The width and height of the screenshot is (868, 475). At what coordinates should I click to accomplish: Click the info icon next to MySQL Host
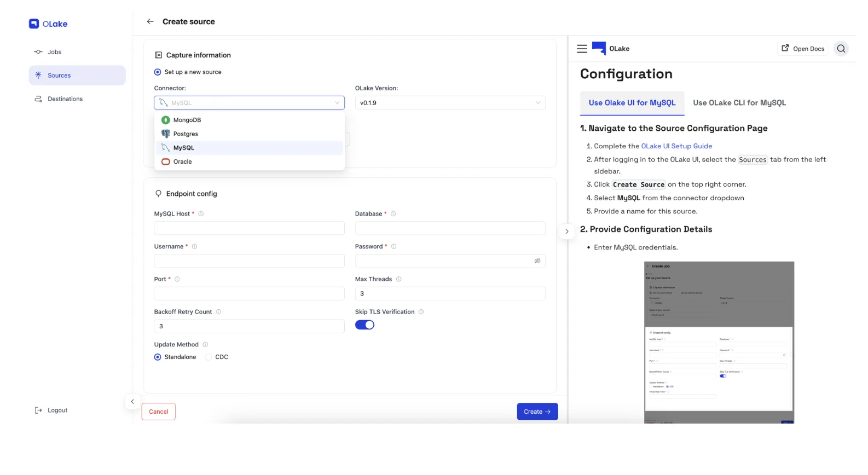click(x=201, y=214)
